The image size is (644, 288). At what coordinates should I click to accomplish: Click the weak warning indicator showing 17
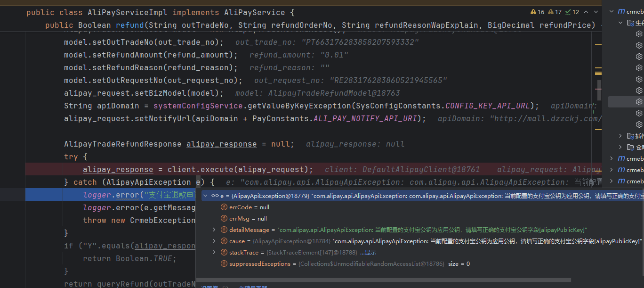554,12
